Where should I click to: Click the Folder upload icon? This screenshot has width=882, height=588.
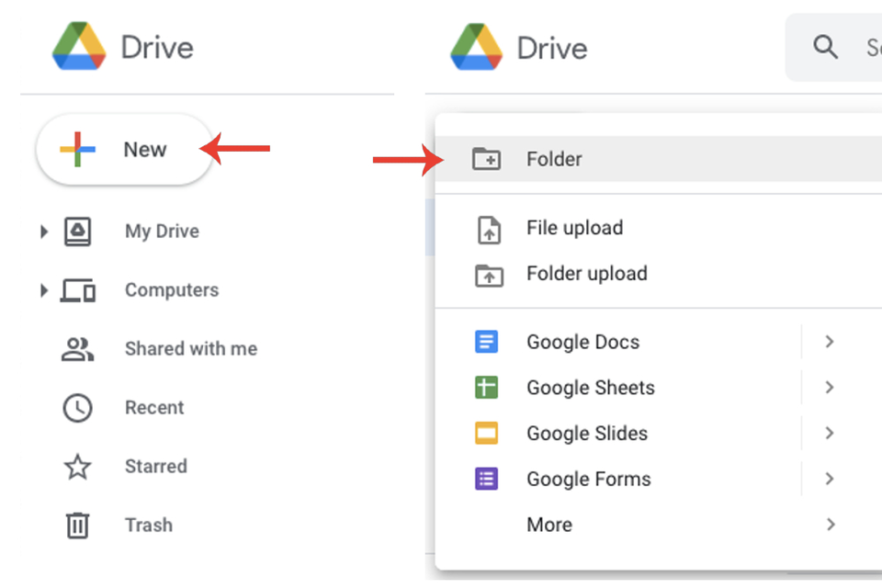(x=488, y=274)
